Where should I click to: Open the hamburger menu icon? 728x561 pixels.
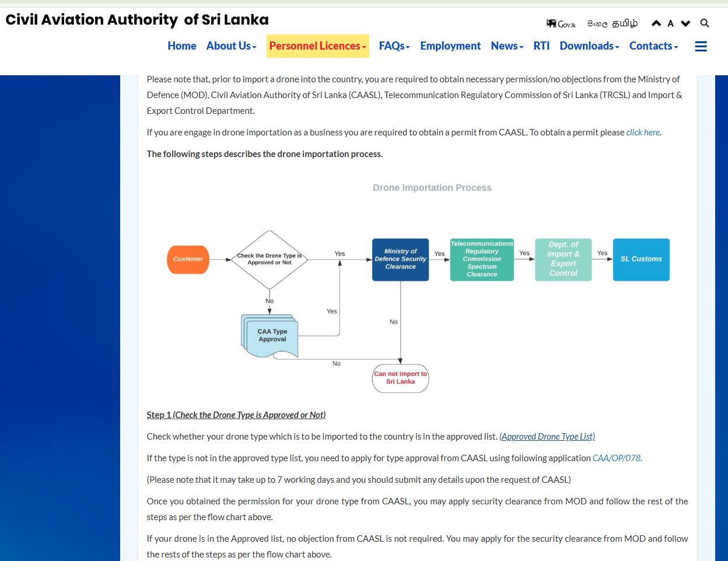click(701, 46)
